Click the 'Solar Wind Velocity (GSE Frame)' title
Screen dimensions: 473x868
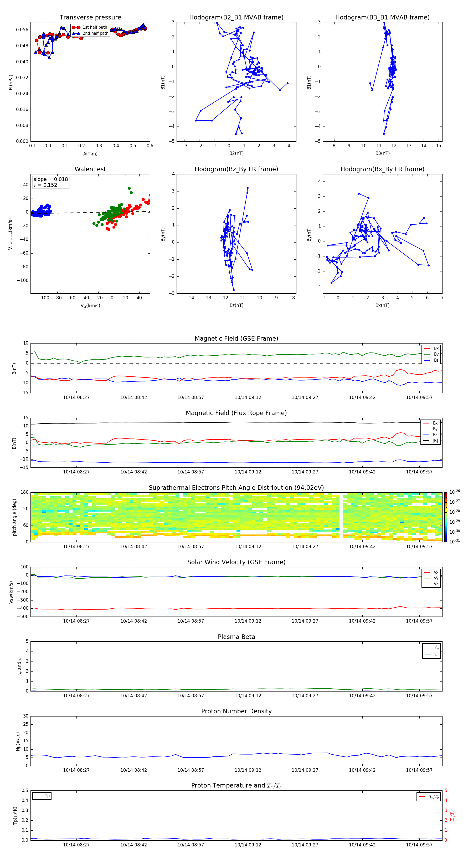coord(236,562)
